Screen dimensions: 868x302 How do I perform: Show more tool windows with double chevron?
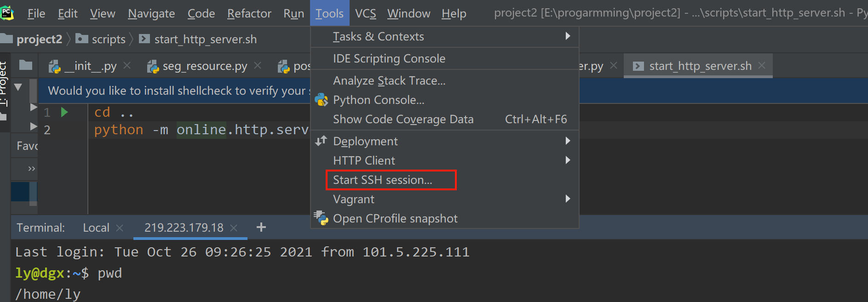pyautogui.click(x=32, y=168)
